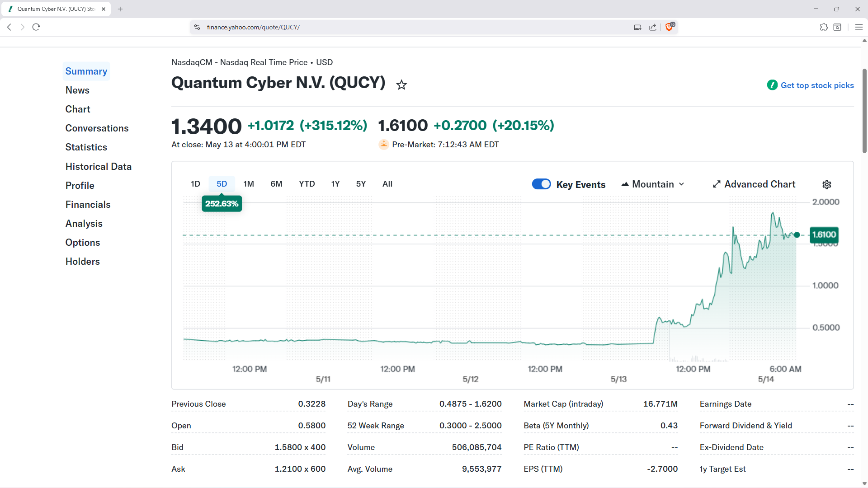Click the 1.6100 price marker on chart
This screenshot has width=868, height=488.
tap(824, 235)
